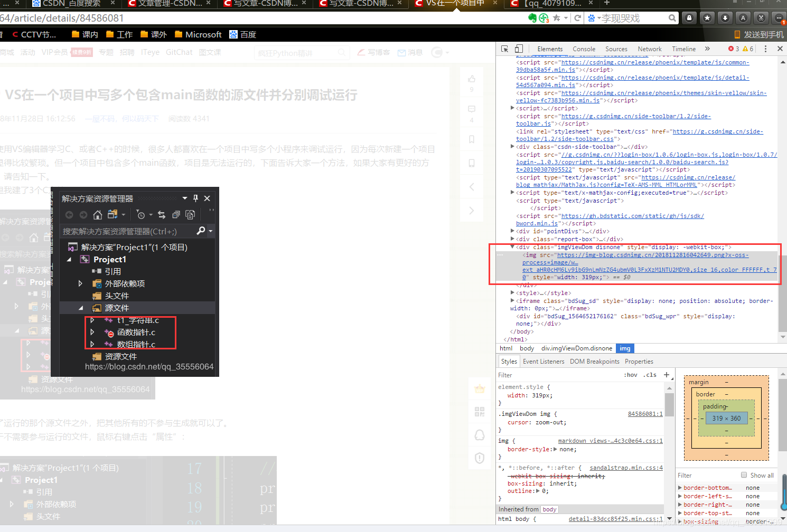Open favorites via star toolbar button
Image resolution: width=787 pixels, height=532 pixels.
pyautogui.click(x=707, y=18)
